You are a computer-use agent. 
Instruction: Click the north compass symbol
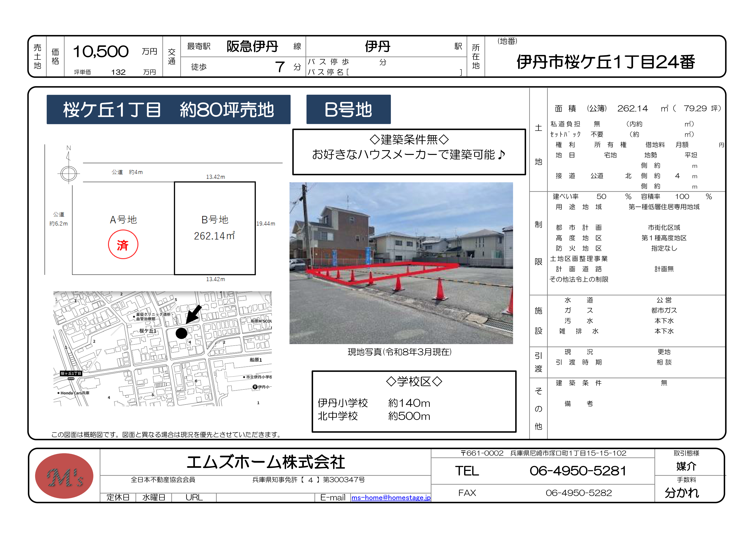69,173
